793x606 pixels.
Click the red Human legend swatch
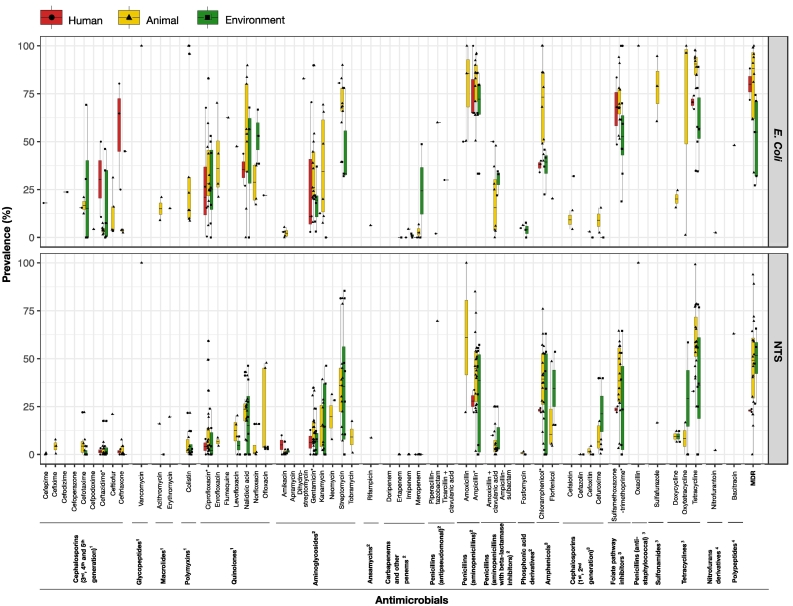tap(51, 18)
